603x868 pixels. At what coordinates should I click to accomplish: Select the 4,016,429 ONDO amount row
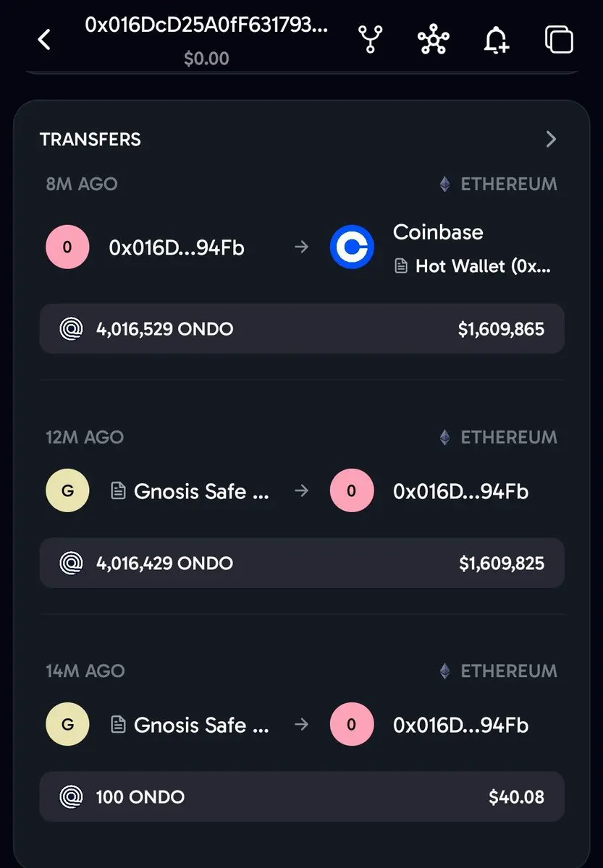(302, 563)
